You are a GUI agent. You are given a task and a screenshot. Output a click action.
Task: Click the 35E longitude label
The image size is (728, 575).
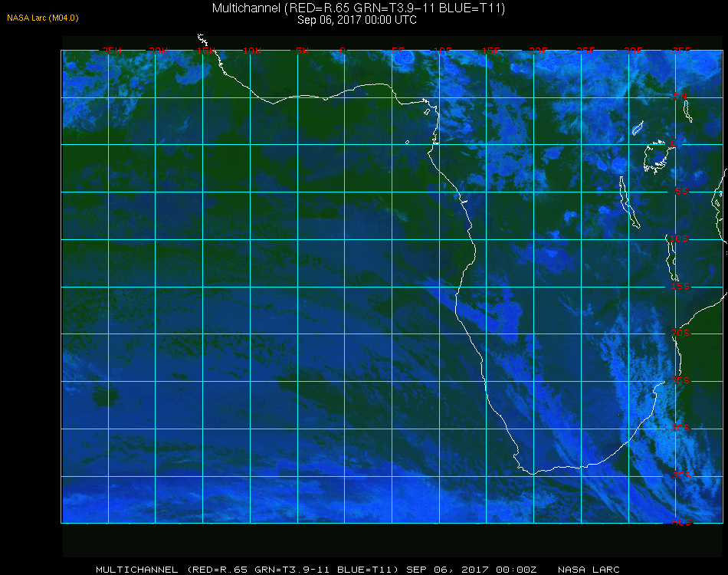(x=681, y=51)
